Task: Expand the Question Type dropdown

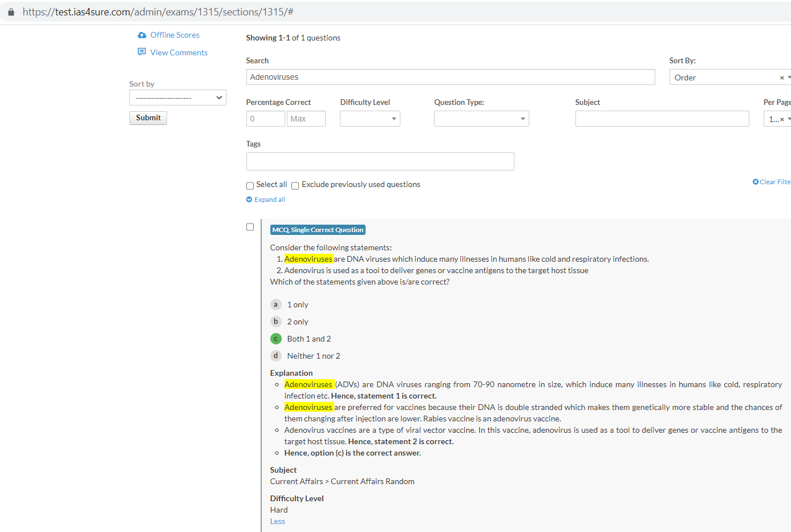Action: tap(481, 119)
